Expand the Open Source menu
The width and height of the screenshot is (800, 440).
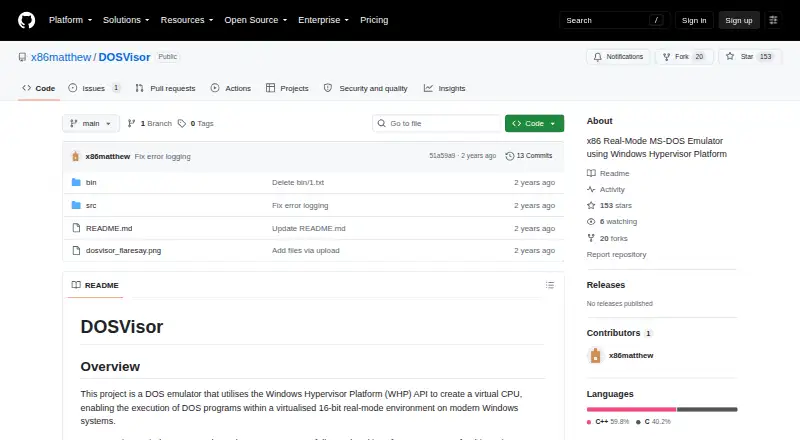tap(256, 20)
